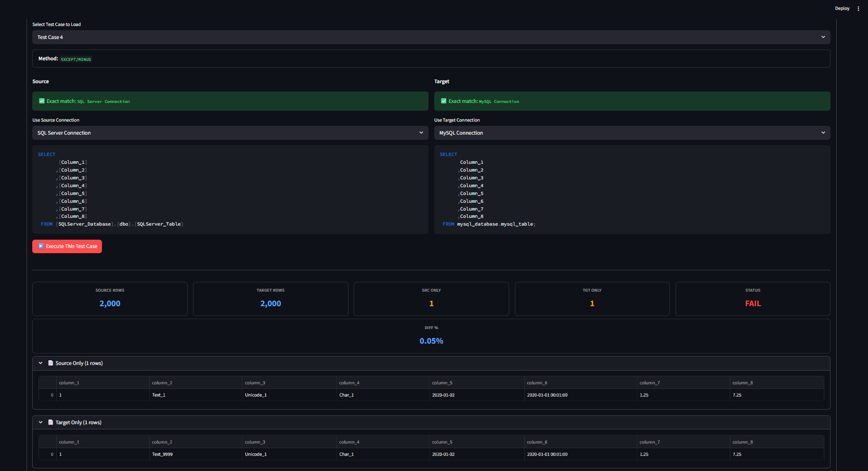Click the Source Only document icon
The height and width of the screenshot is (471, 868).
click(x=50, y=363)
